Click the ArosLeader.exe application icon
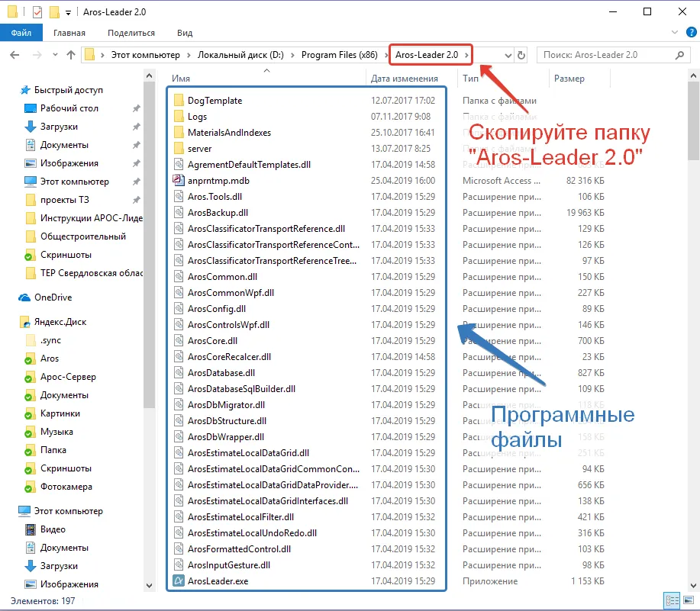The image size is (700, 611). (x=179, y=581)
